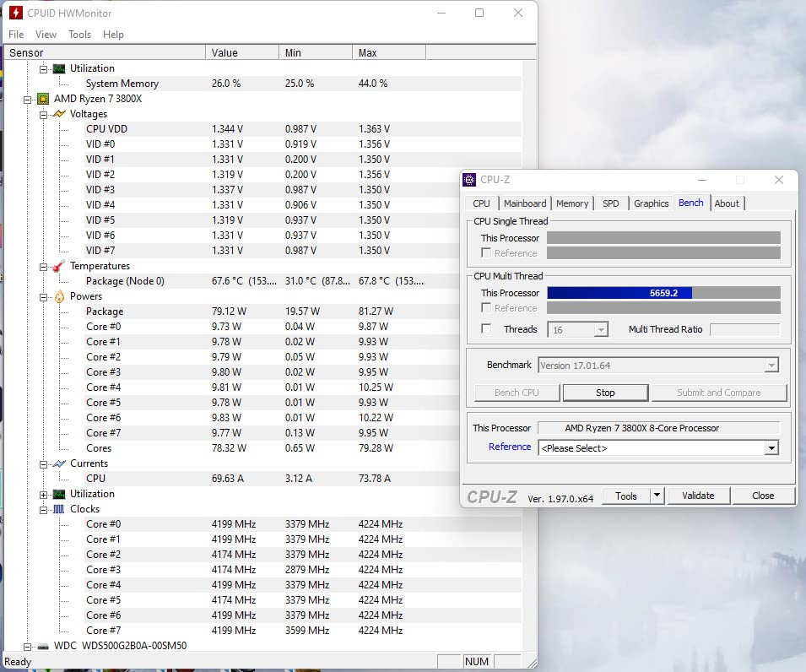Screen dimensions: 806x672
Task: Click the Close button in CPU-Z
Action: click(x=763, y=496)
